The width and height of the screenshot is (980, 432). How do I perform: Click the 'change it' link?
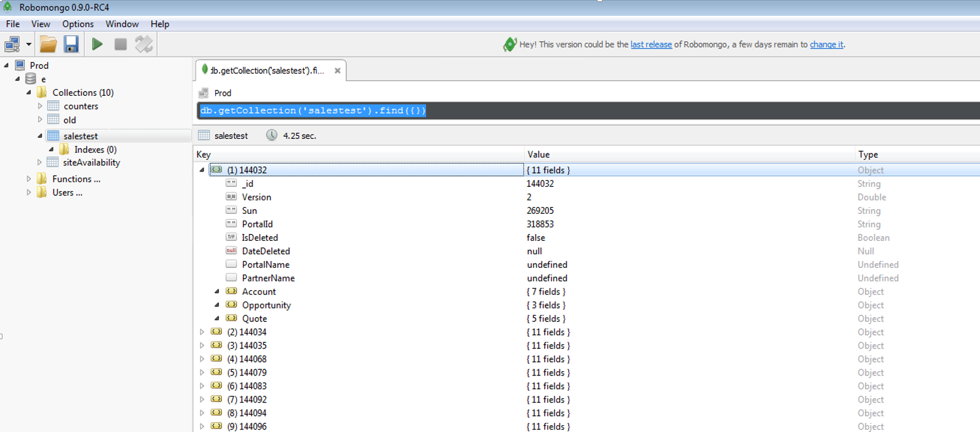(826, 44)
